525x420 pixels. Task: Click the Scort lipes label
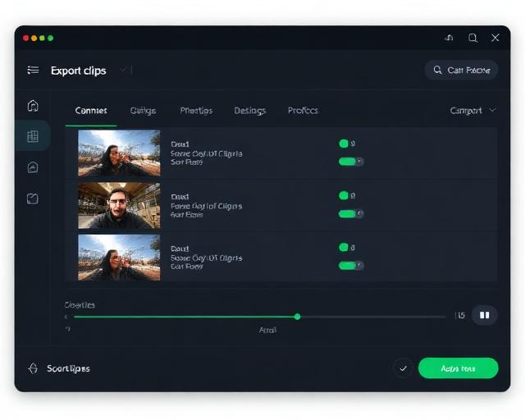click(x=68, y=369)
